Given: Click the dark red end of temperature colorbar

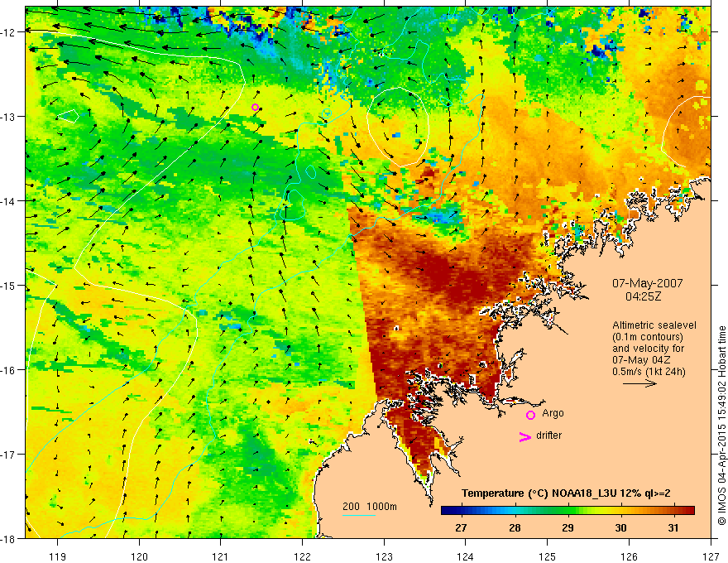Looking at the screenshot, I should point(688,511).
